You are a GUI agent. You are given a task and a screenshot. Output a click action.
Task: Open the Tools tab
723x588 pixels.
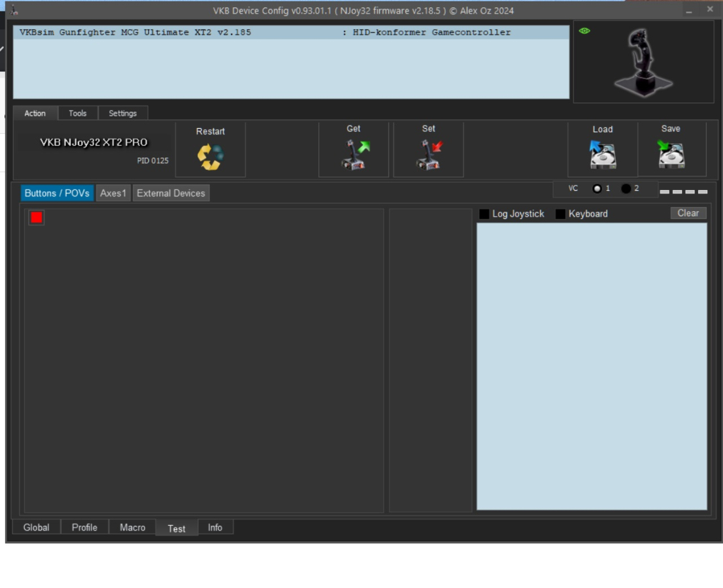pyautogui.click(x=77, y=114)
